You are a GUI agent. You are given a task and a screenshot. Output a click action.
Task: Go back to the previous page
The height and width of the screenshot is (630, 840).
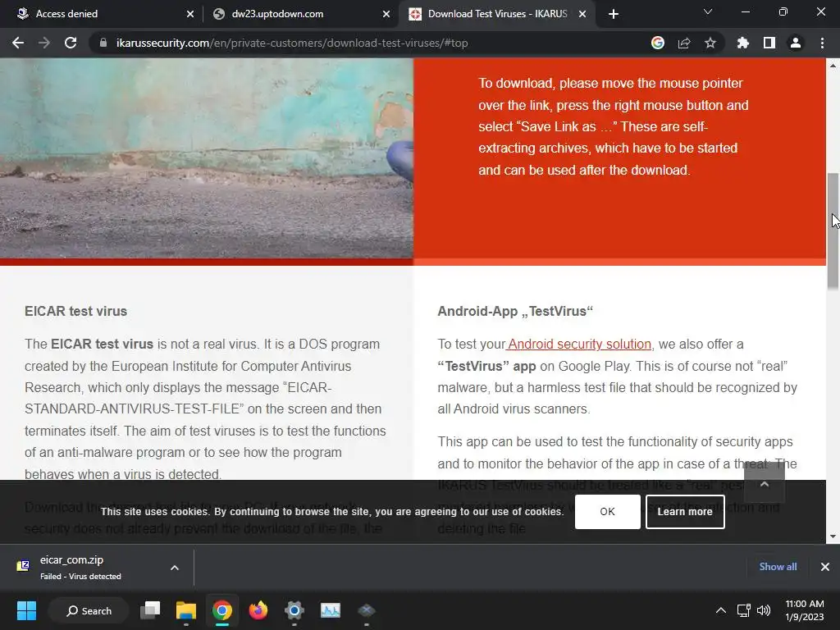click(x=18, y=43)
